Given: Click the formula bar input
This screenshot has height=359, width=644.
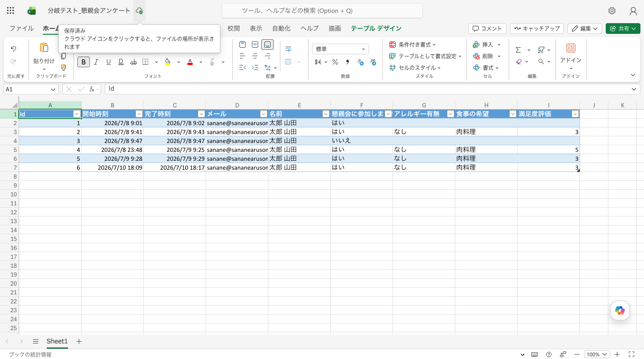Looking at the screenshot, I should click(x=367, y=89).
